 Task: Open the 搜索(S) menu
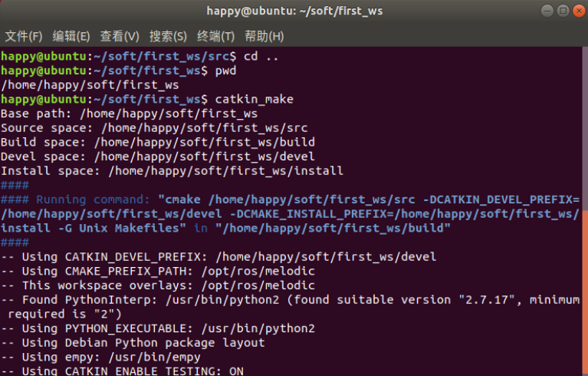click(168, 36)
